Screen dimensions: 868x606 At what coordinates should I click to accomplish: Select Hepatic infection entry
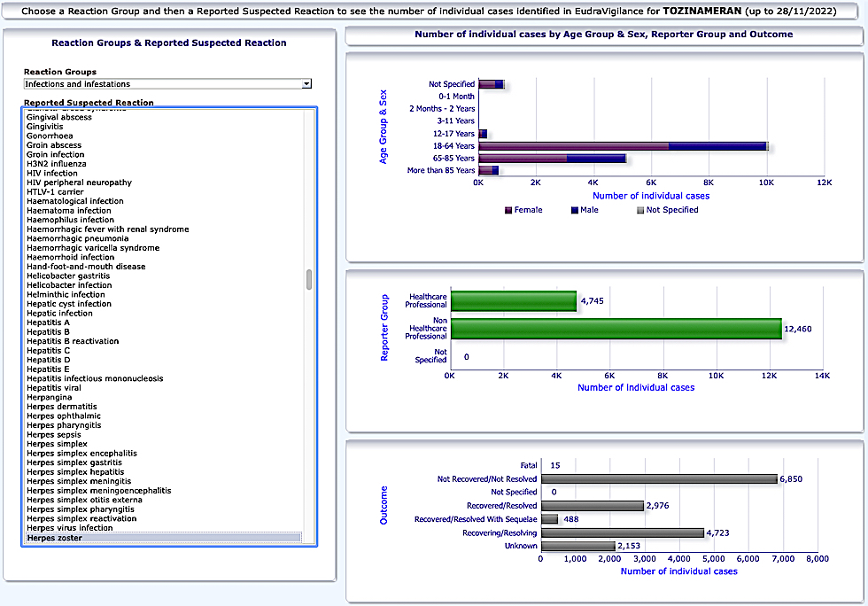[x=60, y=313]
